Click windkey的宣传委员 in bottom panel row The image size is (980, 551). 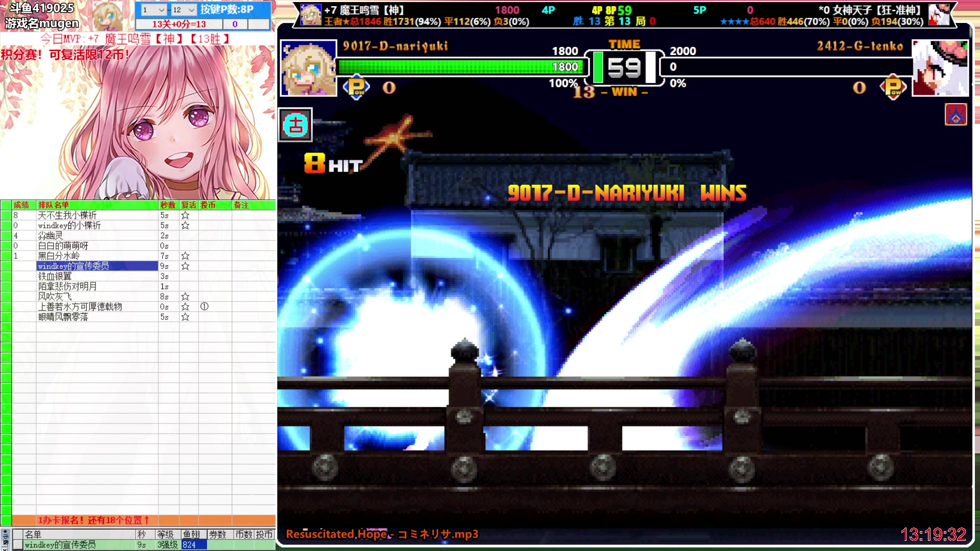coord(79,545)
